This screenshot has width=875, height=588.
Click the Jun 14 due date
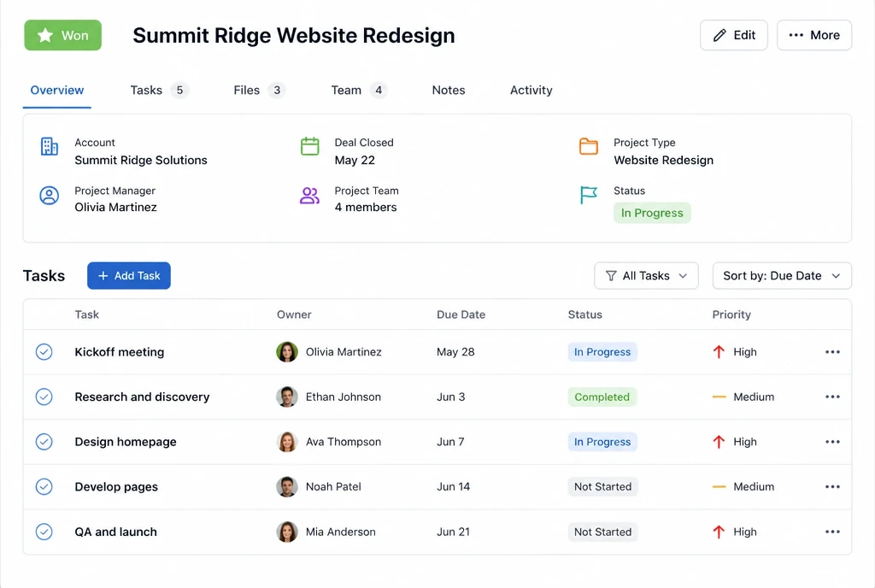[453, 486]
